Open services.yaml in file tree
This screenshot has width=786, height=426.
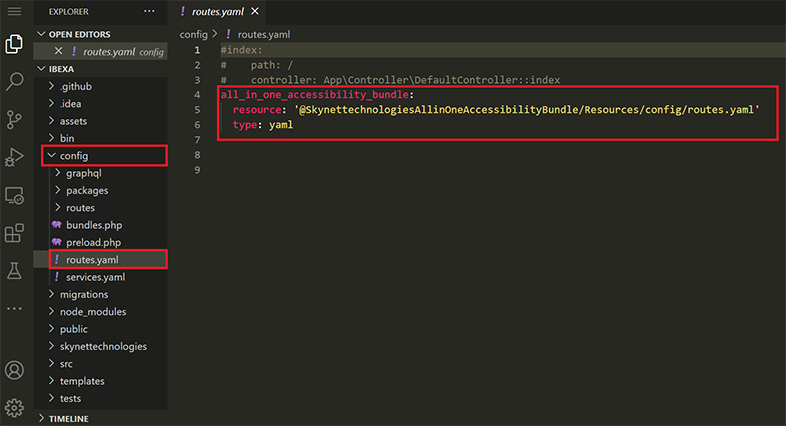tap(95, 277)
